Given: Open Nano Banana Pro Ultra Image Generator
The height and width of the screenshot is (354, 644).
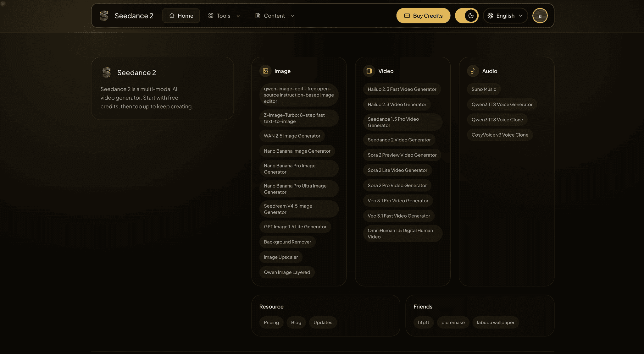Looking at the screenshot, I should [299, 189].
